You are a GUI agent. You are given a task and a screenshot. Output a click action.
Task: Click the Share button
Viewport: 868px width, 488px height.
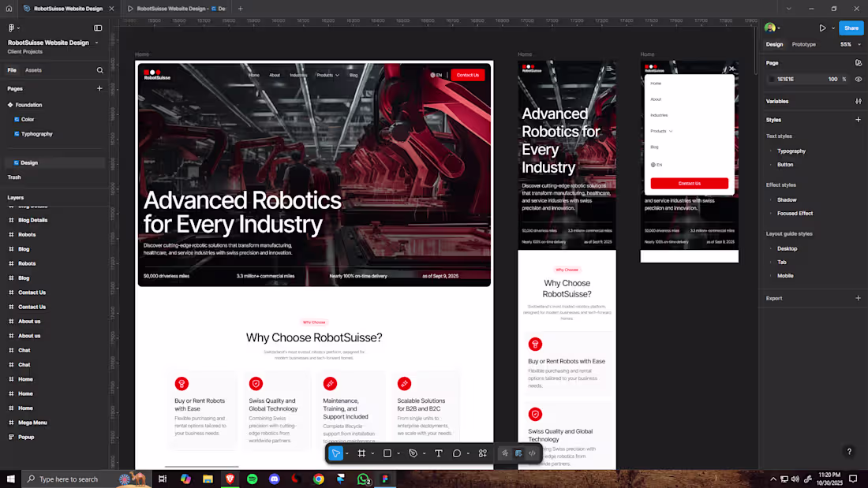(x=851, y=28)
